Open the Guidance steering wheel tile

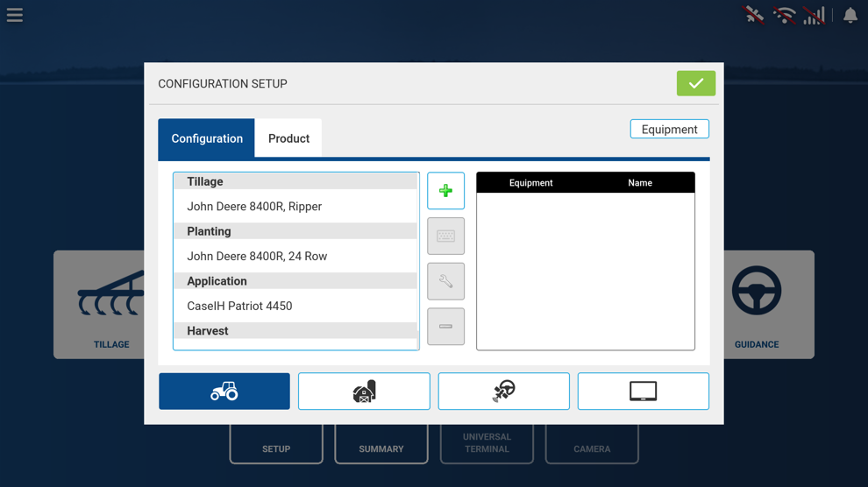(x=769, y=305)
